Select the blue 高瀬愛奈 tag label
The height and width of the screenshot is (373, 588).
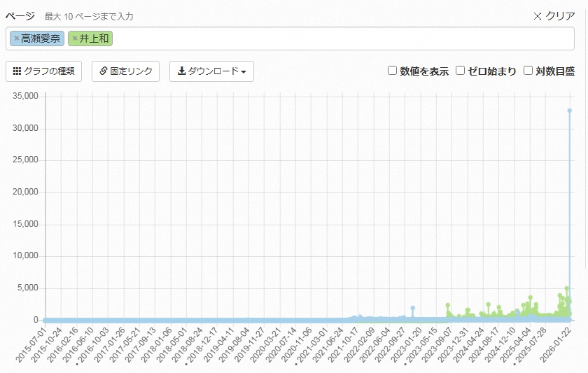41,38
